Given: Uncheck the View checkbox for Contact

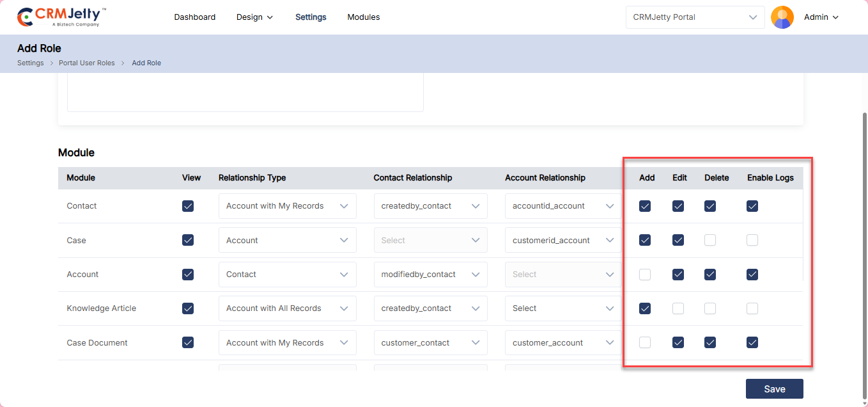Looking at the screenshot, I should tap(188, 206).
